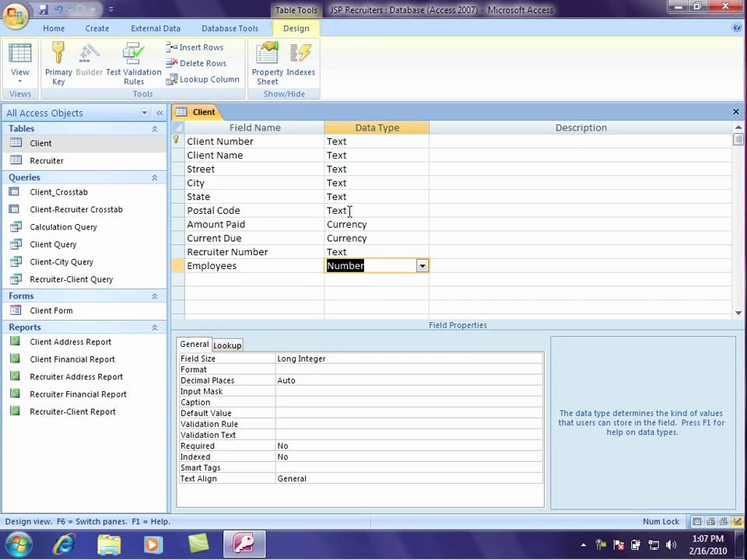This screenshot has width=747, height=560.
Task: Toggle Datasheet View button in status bar
Action: coord(697,521)
